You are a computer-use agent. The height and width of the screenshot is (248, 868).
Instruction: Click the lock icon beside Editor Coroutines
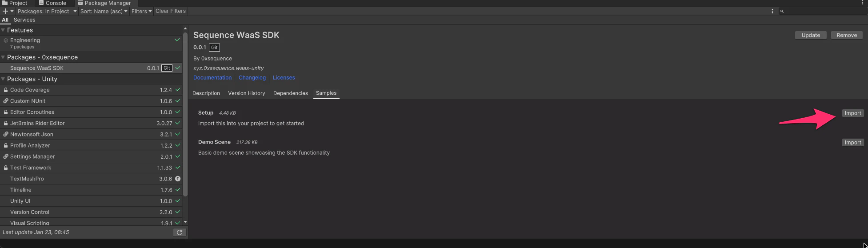(6, 112)
